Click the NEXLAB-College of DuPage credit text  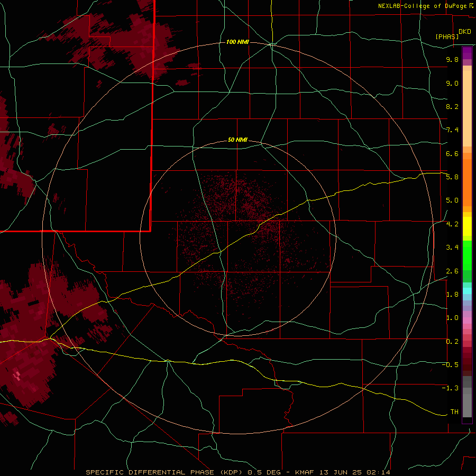(422, 6)
